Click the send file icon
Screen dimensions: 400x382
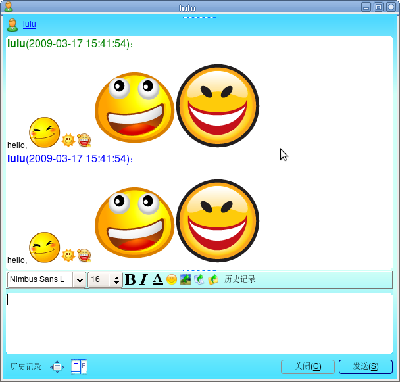pos(199,279)
